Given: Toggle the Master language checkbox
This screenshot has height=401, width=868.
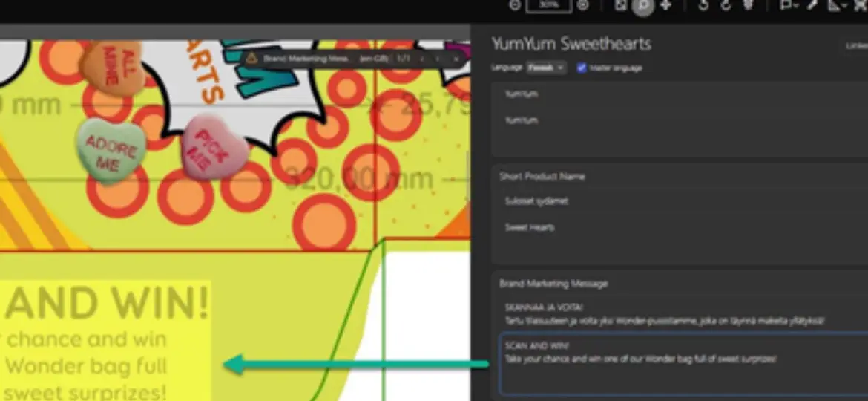Looking at the screenshot, I should pos(581,68).
